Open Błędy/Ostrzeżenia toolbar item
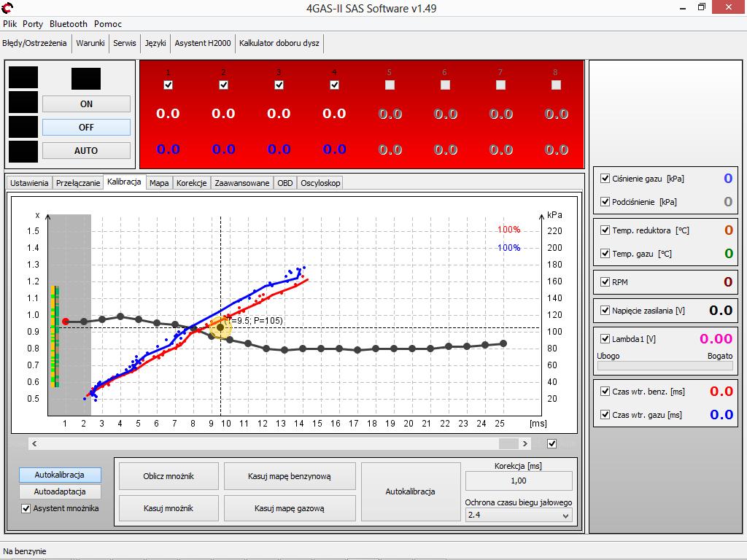747x560 pixels. (34, 43)
